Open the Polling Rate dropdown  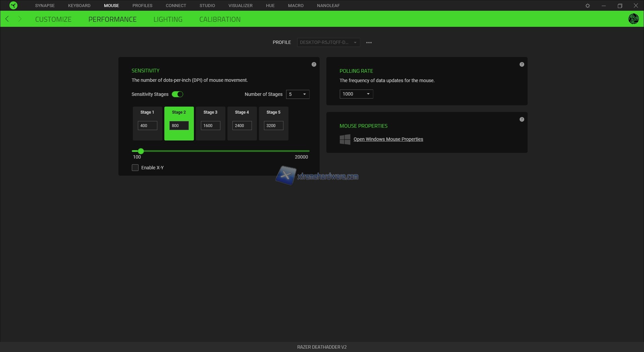(x=356, y=94)
